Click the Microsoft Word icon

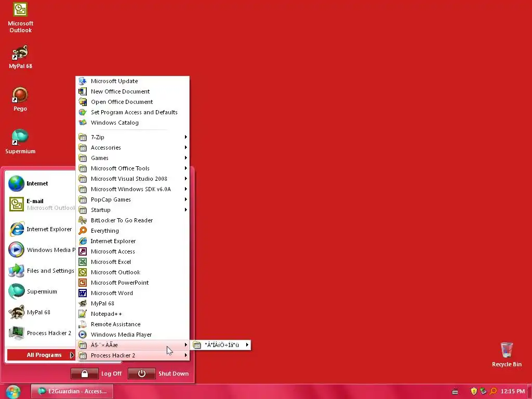point(83,293)
